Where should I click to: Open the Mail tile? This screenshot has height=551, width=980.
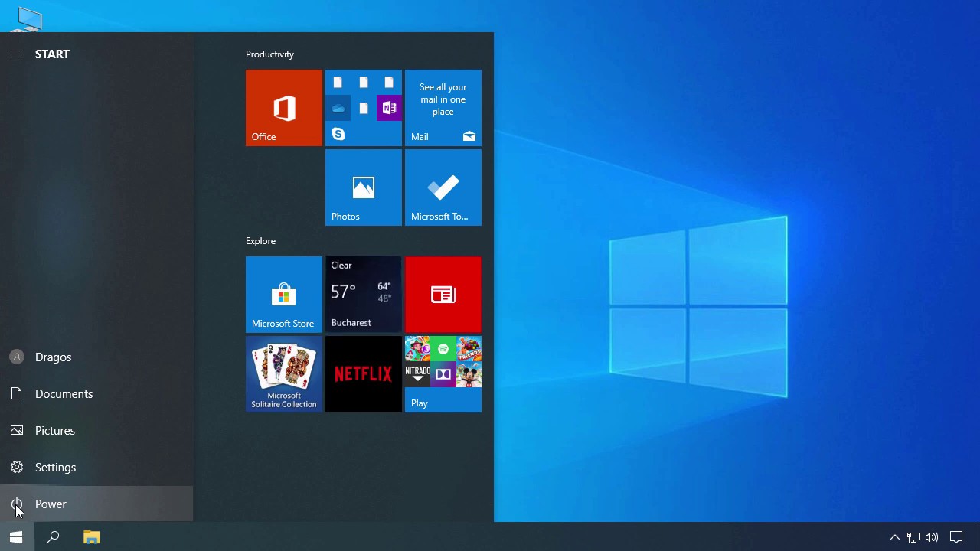(443, 107)
